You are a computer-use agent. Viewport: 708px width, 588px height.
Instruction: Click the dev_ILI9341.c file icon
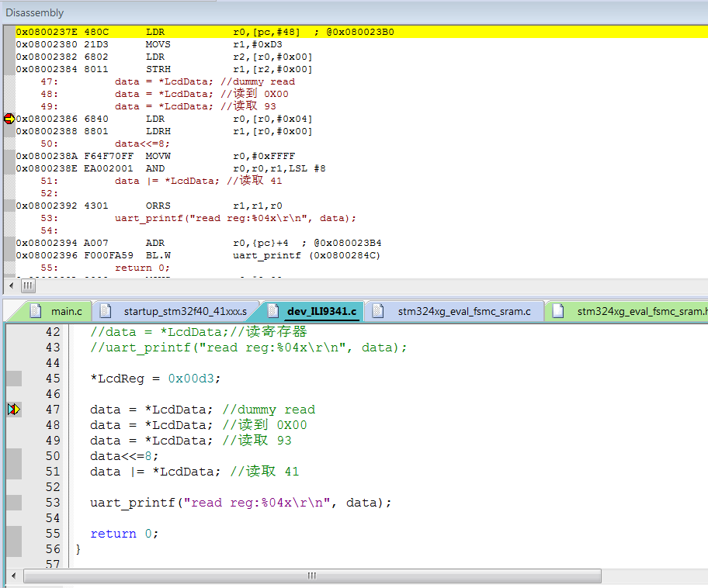(272, 311)
